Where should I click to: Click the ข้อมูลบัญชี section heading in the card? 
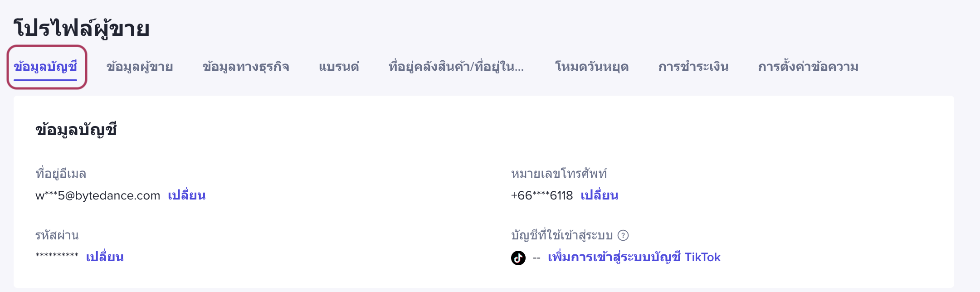point(76,130)
